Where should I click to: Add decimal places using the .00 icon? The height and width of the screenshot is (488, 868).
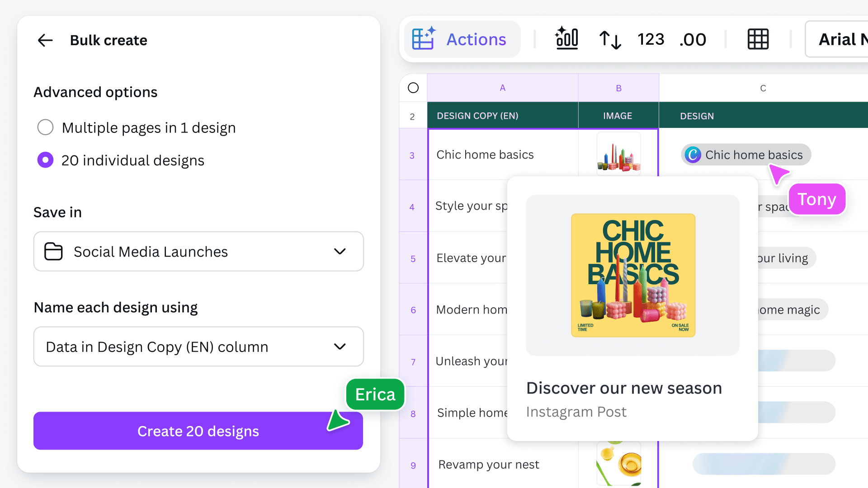pyautogui.click(x=693, y=40)
